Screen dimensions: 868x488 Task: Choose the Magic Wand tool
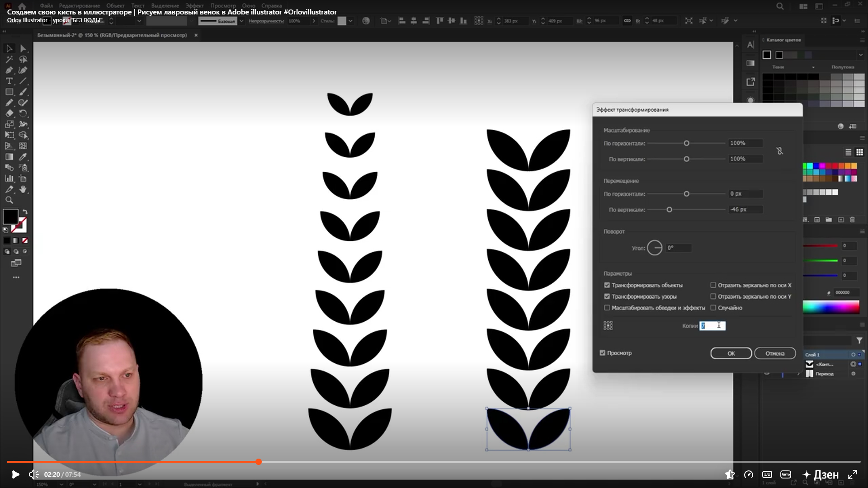[9, 59]
